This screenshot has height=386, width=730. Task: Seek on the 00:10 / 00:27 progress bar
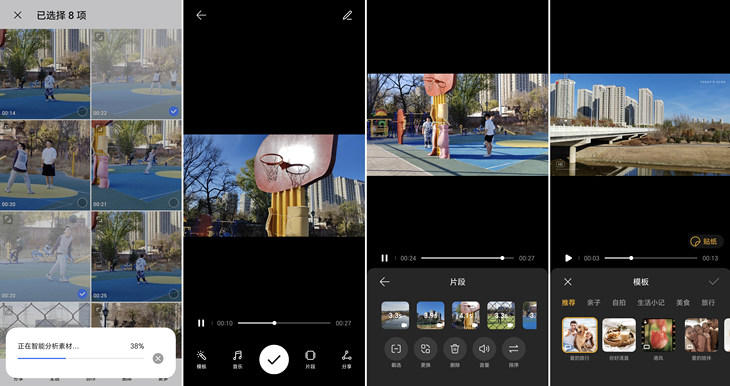tap(284, 323)
